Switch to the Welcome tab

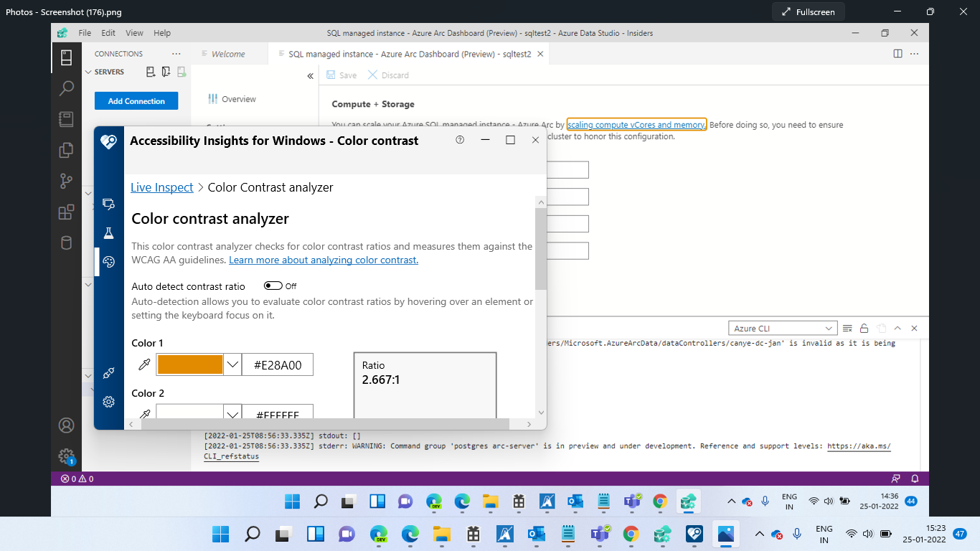coord(230,54)
